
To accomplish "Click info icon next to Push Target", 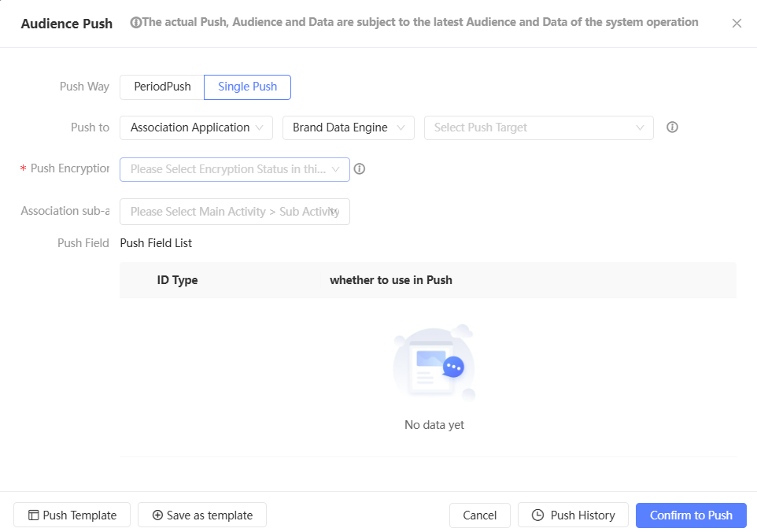I will pos(672,127).
